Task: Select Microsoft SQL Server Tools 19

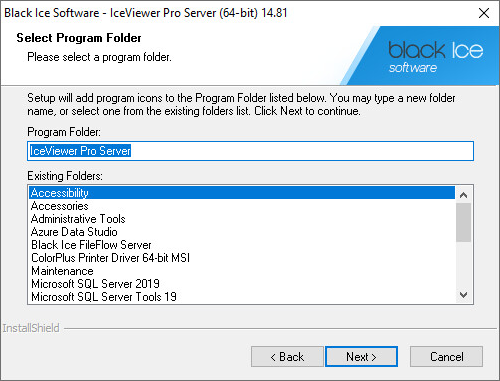Action: (242, 297)
